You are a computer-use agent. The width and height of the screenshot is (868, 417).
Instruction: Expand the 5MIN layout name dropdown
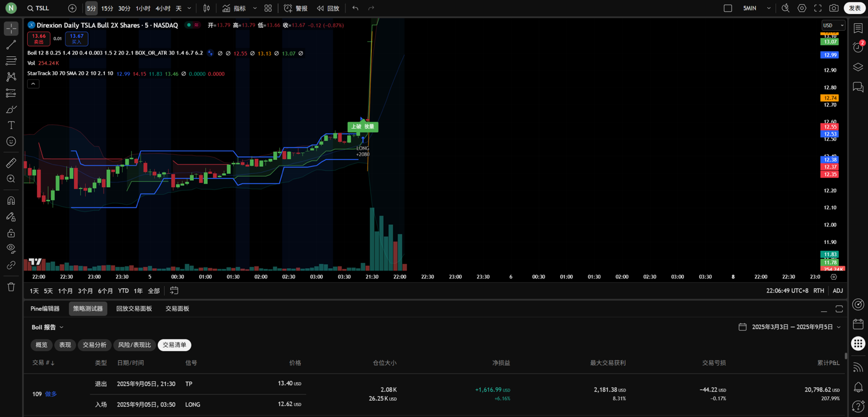click(x=768, y=8)
